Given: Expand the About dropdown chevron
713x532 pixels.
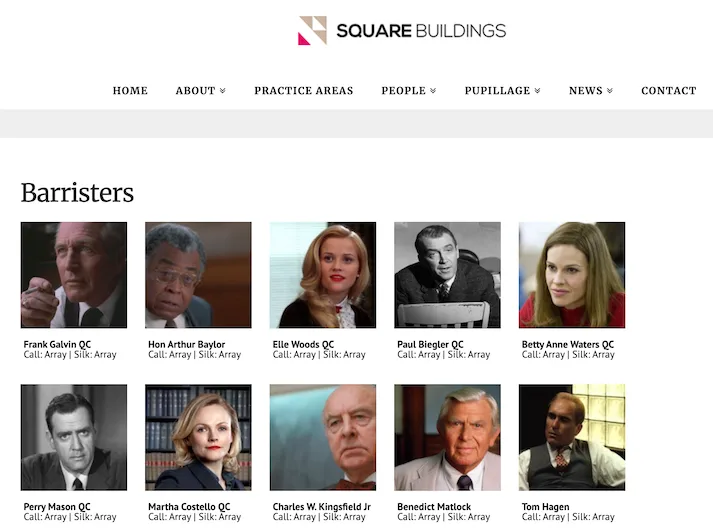Looking at the screenshot, I should (223, 91).
